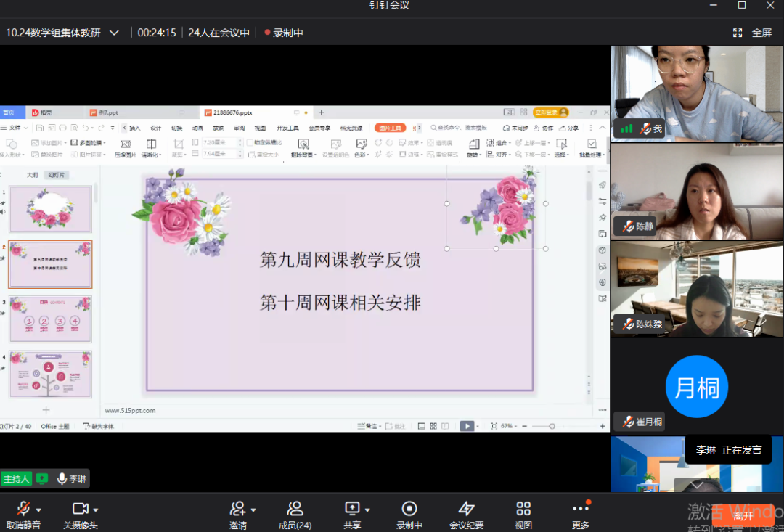Screen dimensions: 784x532
Task: Expand the 10.24数学组集体教研 meeting title dropdown
Action: pyautogui.click(x=114, y=33)
